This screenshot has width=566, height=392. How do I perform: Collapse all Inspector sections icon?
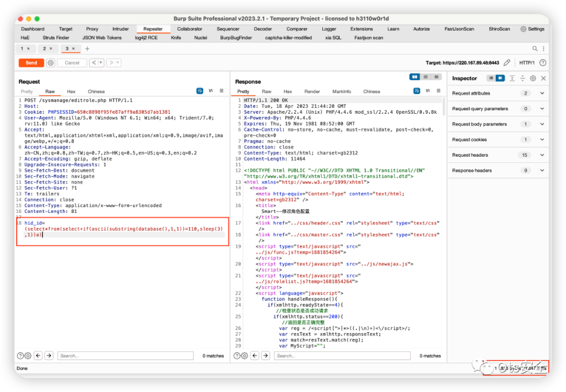coord(523,78)
